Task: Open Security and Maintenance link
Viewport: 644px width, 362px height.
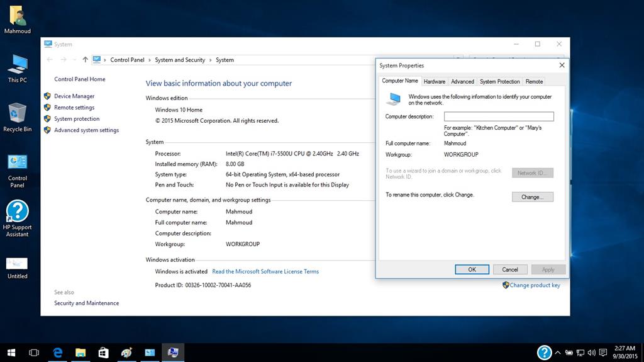Action: (x=86, y=303)
